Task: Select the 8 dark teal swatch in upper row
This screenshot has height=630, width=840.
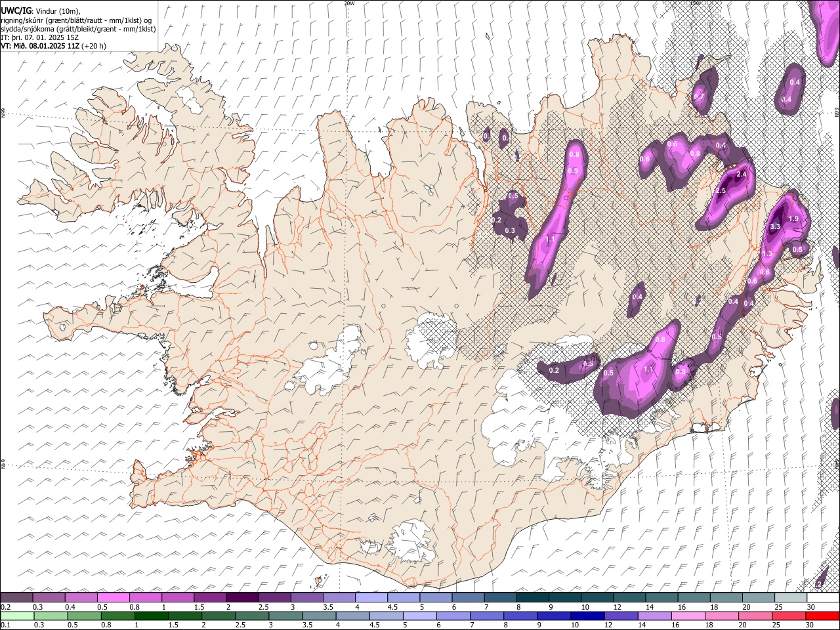Action: click(532, 598)
